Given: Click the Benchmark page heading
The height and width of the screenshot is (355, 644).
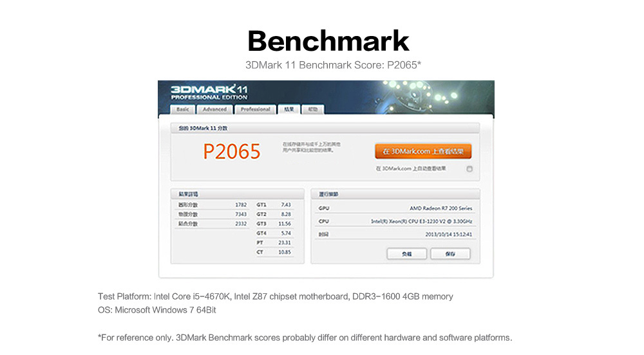Looking at the screenshot, I should pos(328,41).
